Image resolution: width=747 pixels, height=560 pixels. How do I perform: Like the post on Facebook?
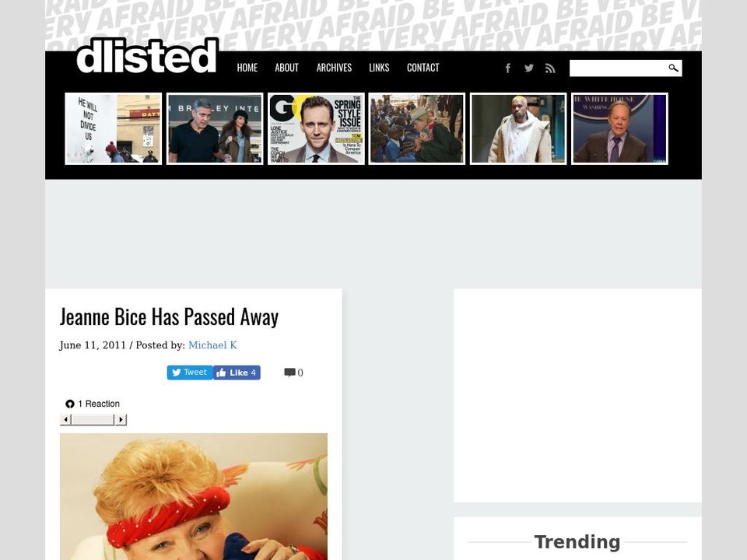237,373
